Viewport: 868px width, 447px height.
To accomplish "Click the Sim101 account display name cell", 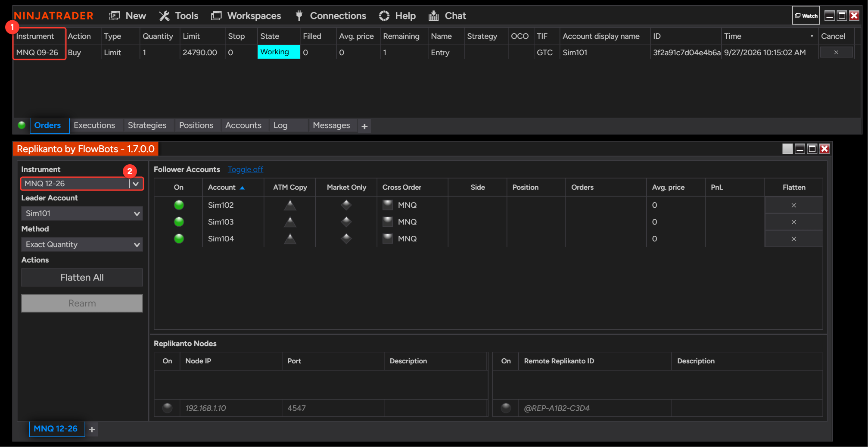I will (x=605, y=53).
